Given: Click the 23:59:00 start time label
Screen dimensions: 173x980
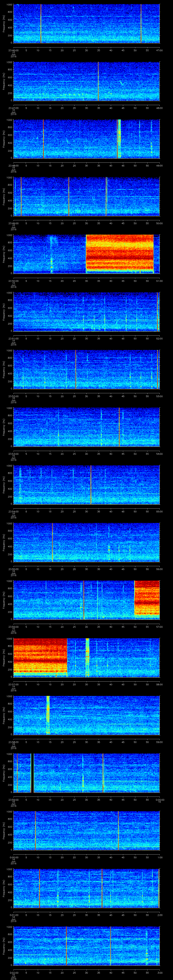Looking at the screenshot, I should pos(13,800).
